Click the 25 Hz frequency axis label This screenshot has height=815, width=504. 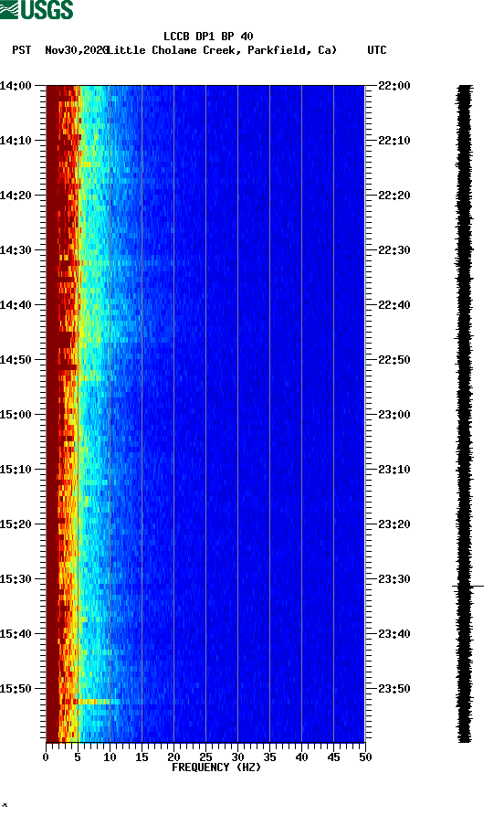(205, 757)
